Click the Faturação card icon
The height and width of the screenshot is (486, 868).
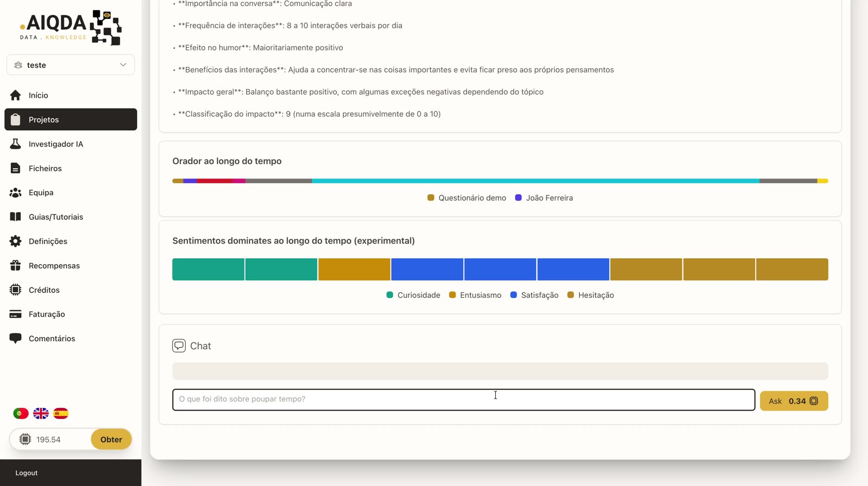(15, 314)
